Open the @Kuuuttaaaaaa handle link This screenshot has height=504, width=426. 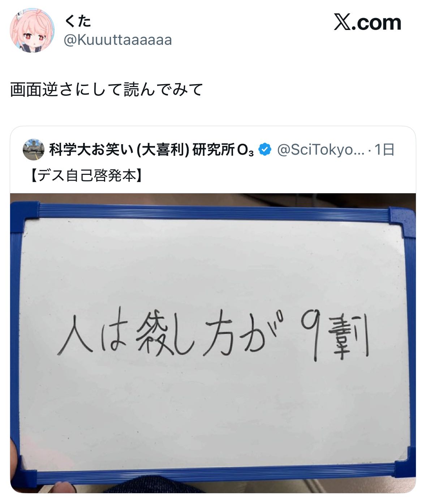118,40
